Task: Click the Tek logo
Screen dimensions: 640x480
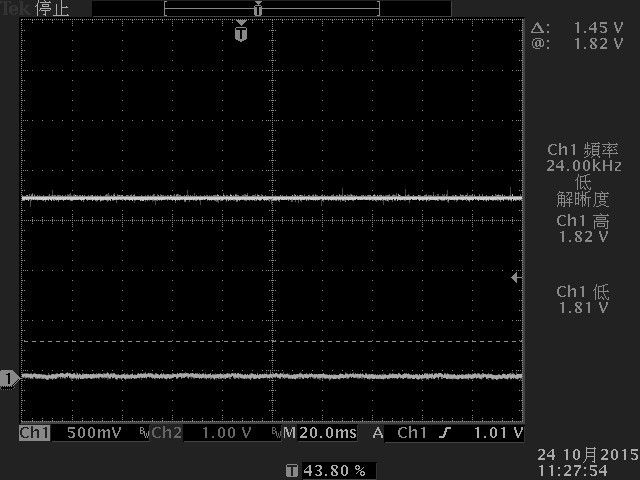Action: tap(16, 9)
